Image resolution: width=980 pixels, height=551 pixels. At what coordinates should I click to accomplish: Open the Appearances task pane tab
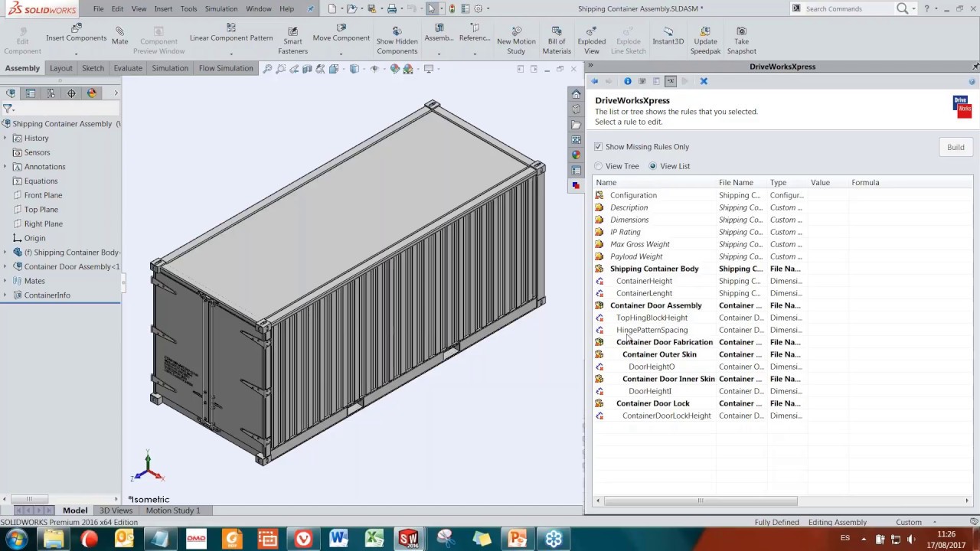[x=577, y=155]
